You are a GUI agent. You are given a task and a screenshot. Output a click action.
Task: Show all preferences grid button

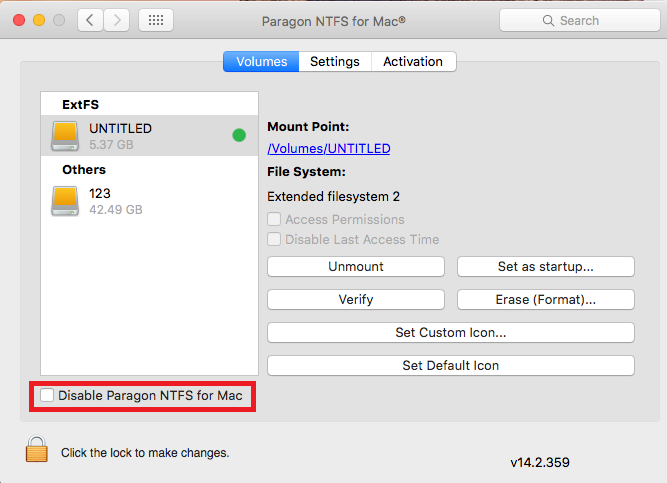click(156, 20)
